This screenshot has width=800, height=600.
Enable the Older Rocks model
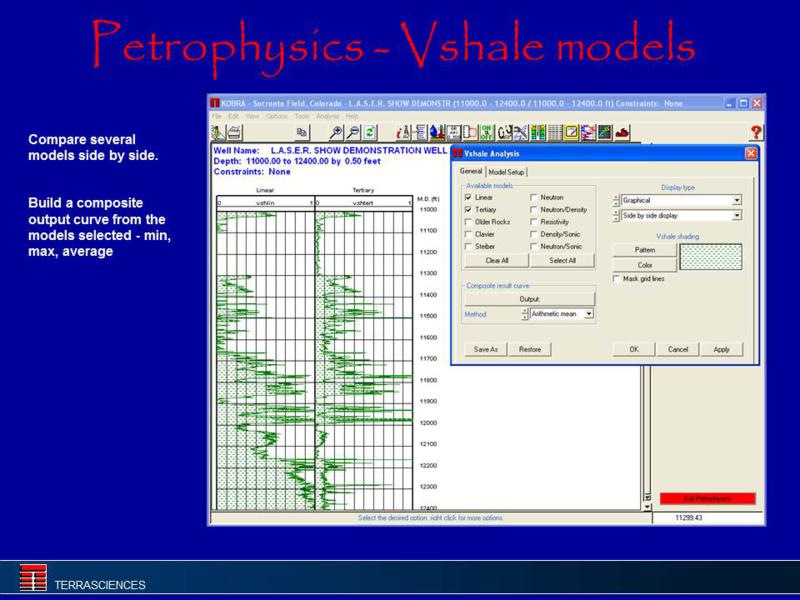468,221
